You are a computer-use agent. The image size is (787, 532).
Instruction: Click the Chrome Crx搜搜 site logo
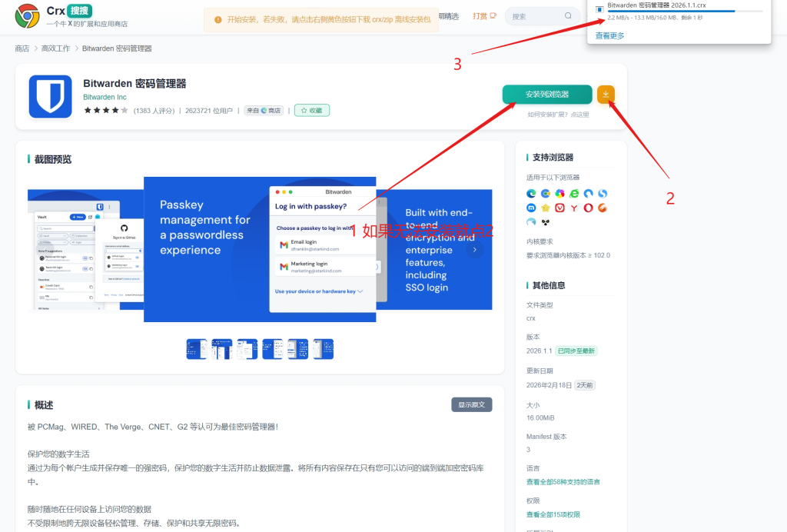(28, 15)
